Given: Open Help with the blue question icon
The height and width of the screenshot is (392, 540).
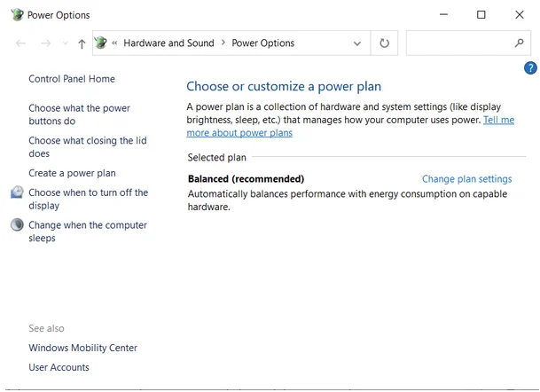Looking at the screenshot, I should coord(530,68).
